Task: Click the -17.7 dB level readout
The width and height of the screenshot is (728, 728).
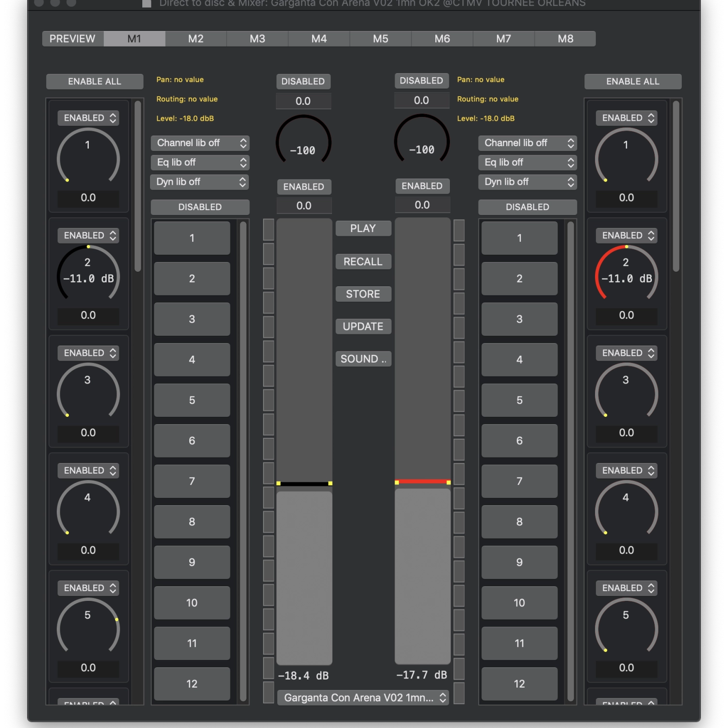Action: point(422,675)
